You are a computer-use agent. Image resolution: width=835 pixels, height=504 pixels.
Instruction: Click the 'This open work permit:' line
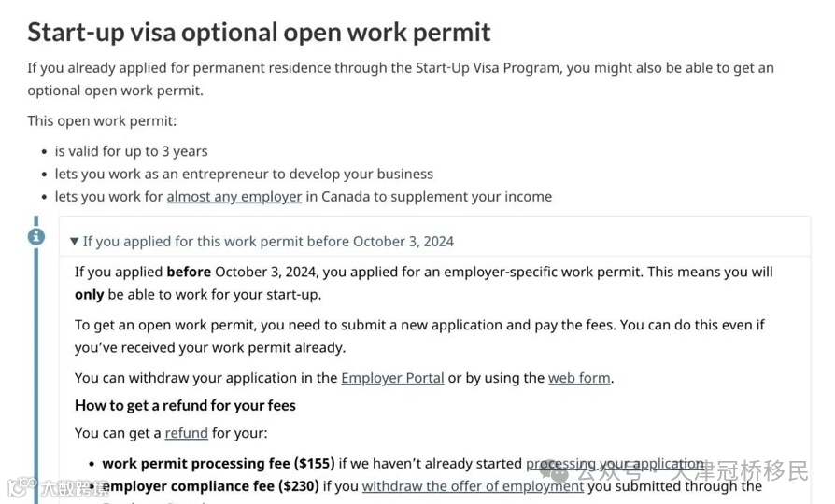click(102, 121)
